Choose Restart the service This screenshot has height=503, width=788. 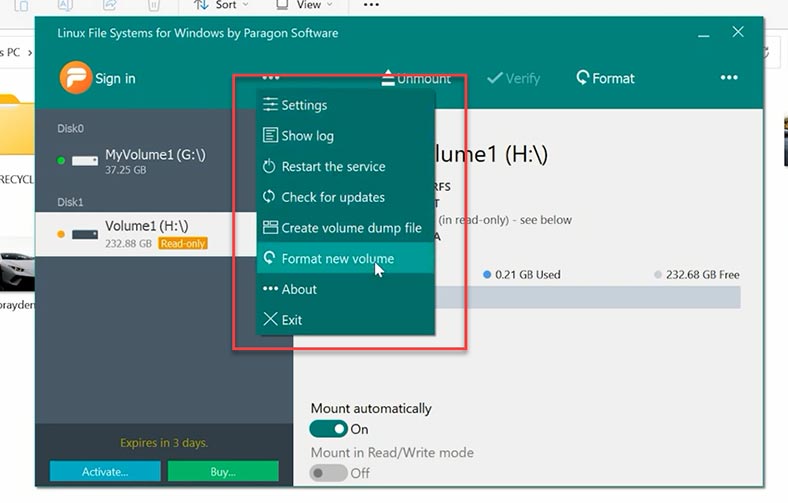(x=345, y=166)
